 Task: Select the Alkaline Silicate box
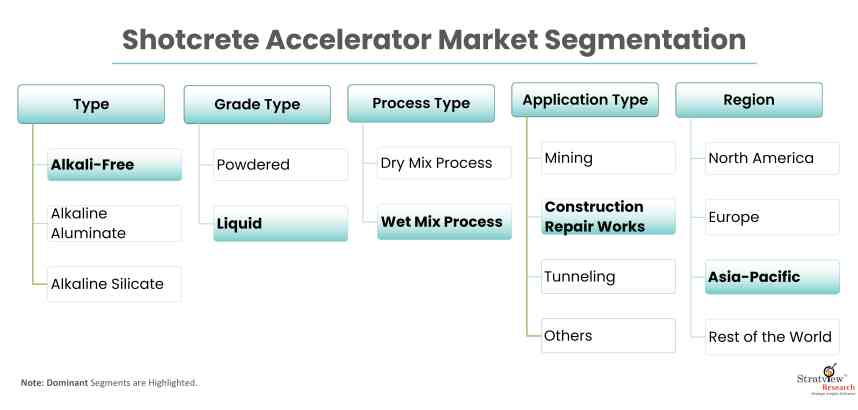[x=115, y=283]
